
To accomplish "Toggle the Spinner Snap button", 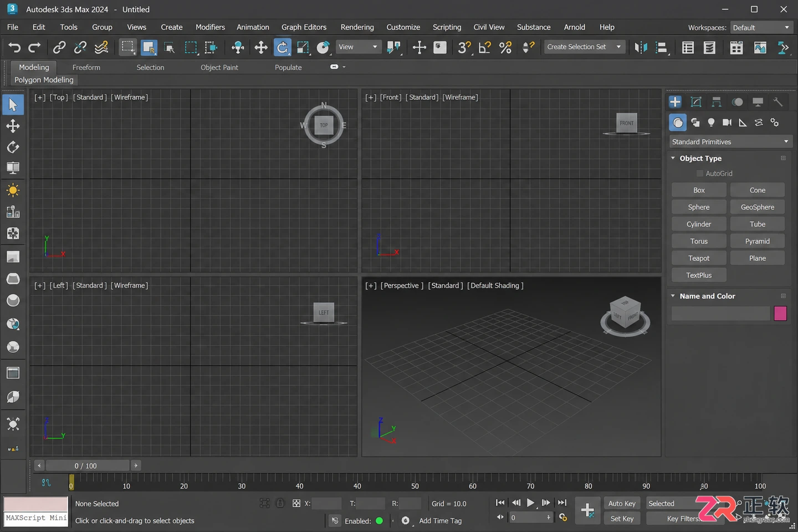I will [529, 48].
